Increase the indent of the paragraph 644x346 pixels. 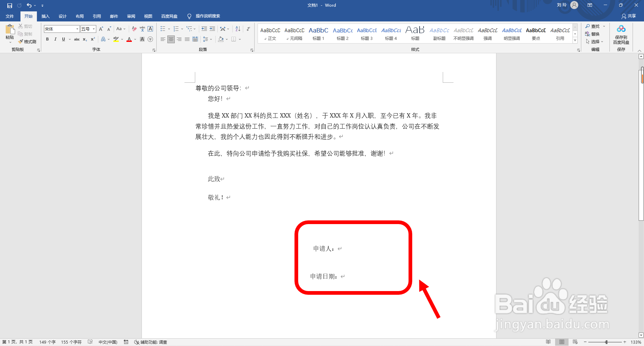(212, 28)
